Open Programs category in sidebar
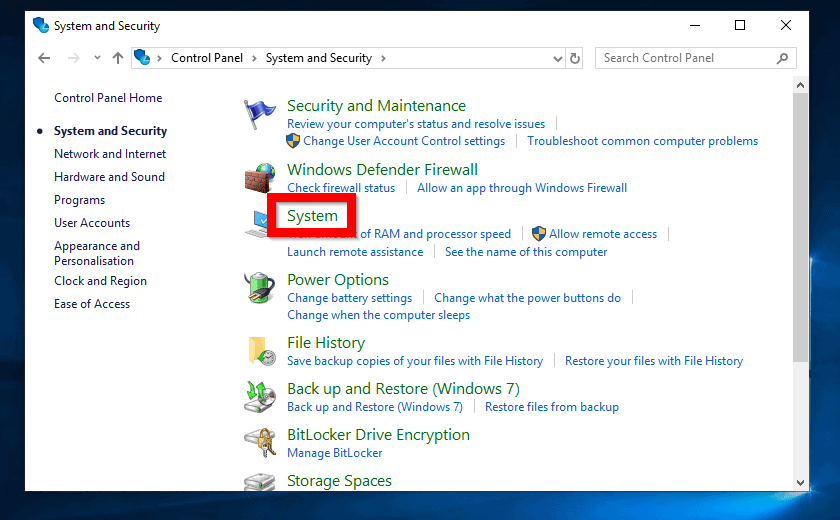Screen dimensions: 840x520 point(79,200)
